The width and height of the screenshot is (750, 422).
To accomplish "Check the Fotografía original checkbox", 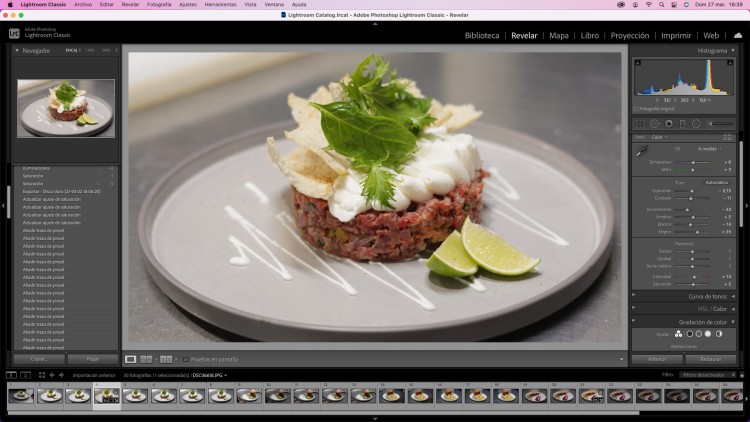I will (x=636, y=109).
